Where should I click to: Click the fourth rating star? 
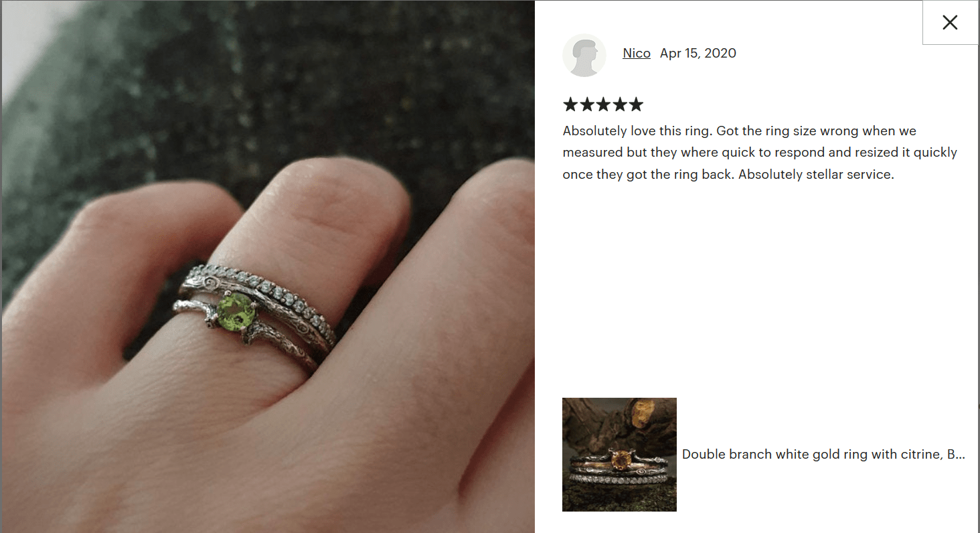tap(620, 104)
